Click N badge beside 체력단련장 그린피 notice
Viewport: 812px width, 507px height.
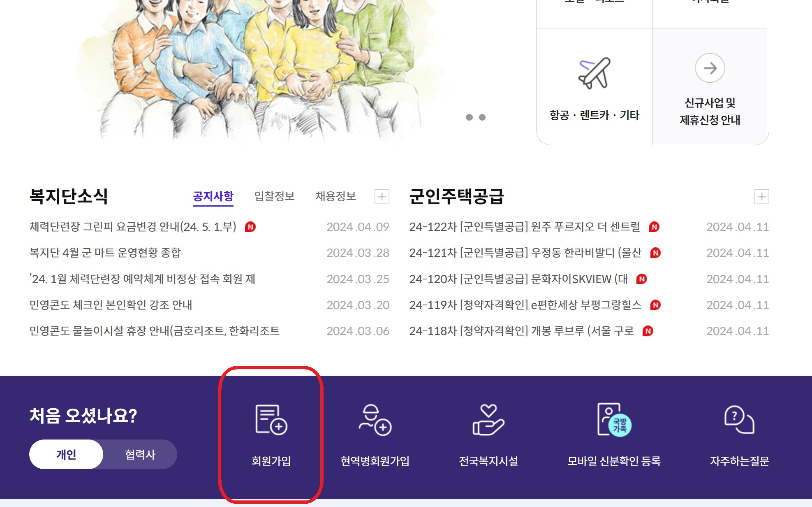click(250, 227)
